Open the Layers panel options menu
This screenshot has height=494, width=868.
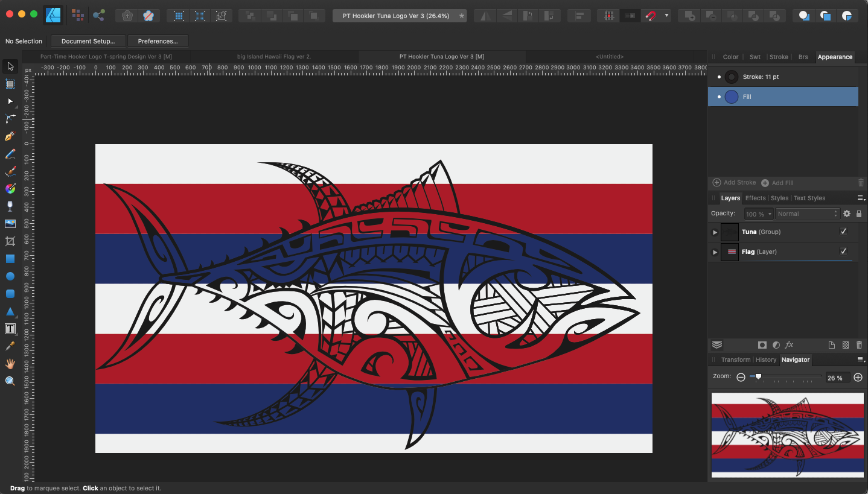[861, 198]
